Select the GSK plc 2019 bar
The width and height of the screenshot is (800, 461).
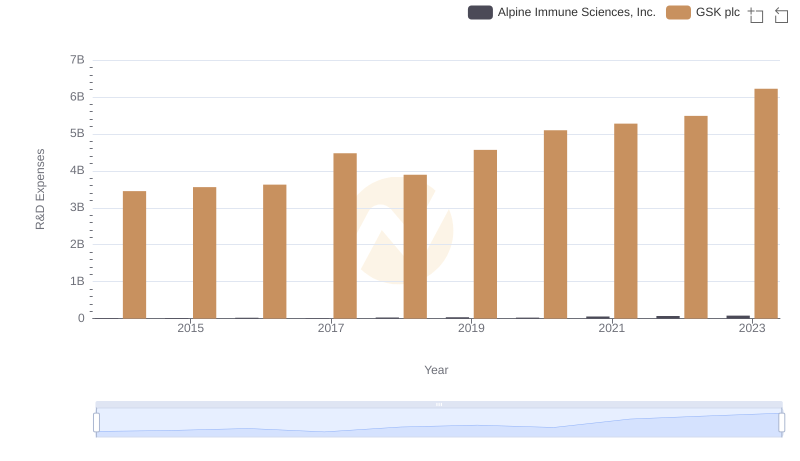[x=485, y=234]
